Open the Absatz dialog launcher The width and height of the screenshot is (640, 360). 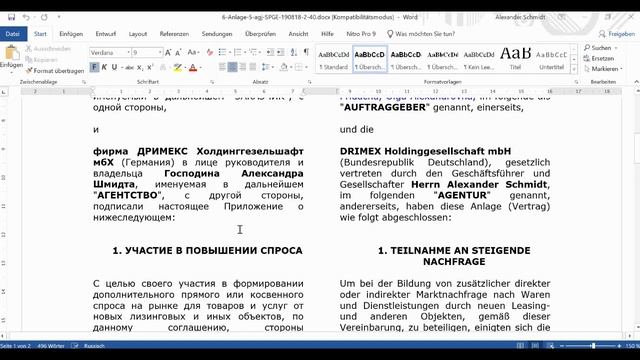(309, 82)
